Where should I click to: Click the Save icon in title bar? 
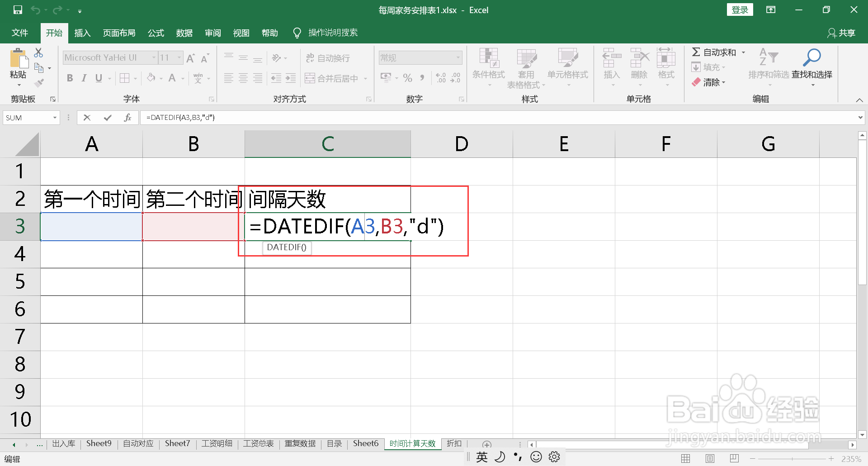[x=18, y=10]
